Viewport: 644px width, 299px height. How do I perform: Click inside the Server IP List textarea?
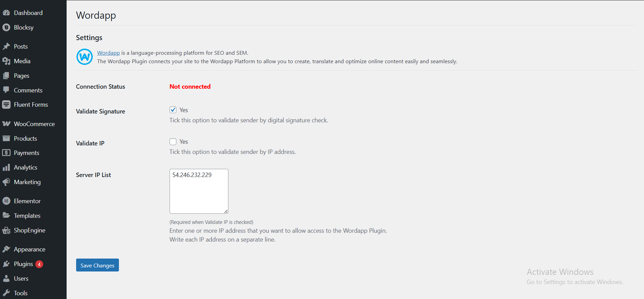199,191
